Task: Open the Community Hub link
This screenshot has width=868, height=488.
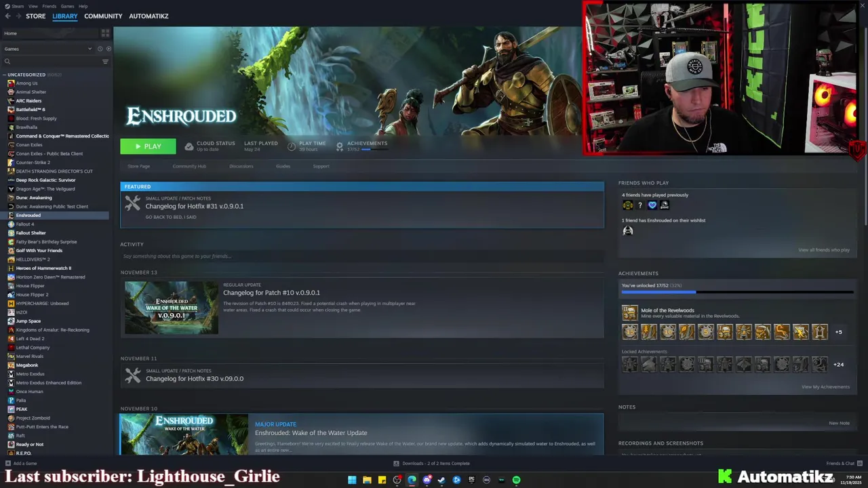Action: click(x=189, y=166)
